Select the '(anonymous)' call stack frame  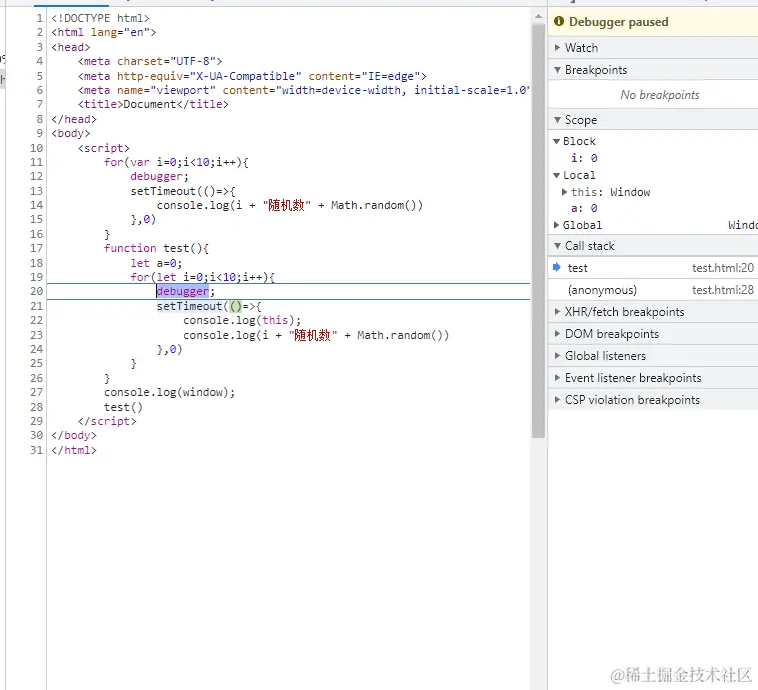click(x=653, y=290)
